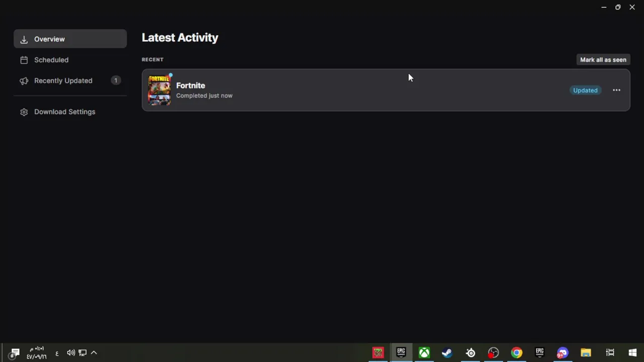Click the network tray icon
644x362 pixels.
click(x=83, y=353)
